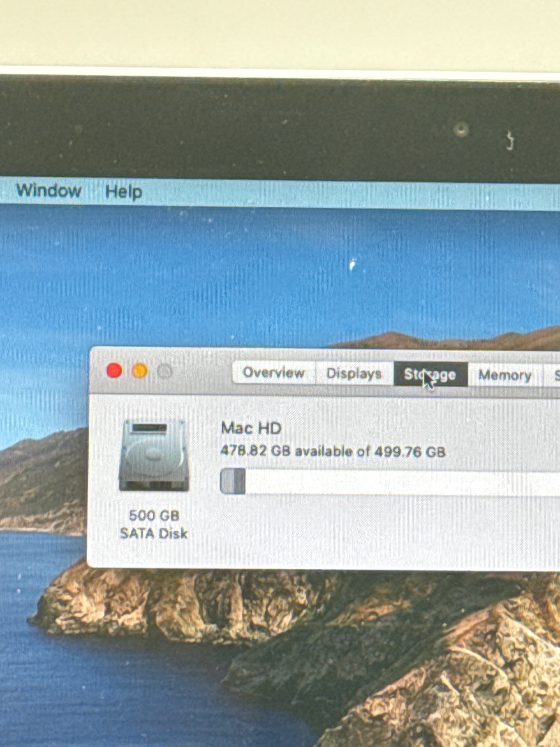Click empty title bar left of Overview

pos(203,371)
